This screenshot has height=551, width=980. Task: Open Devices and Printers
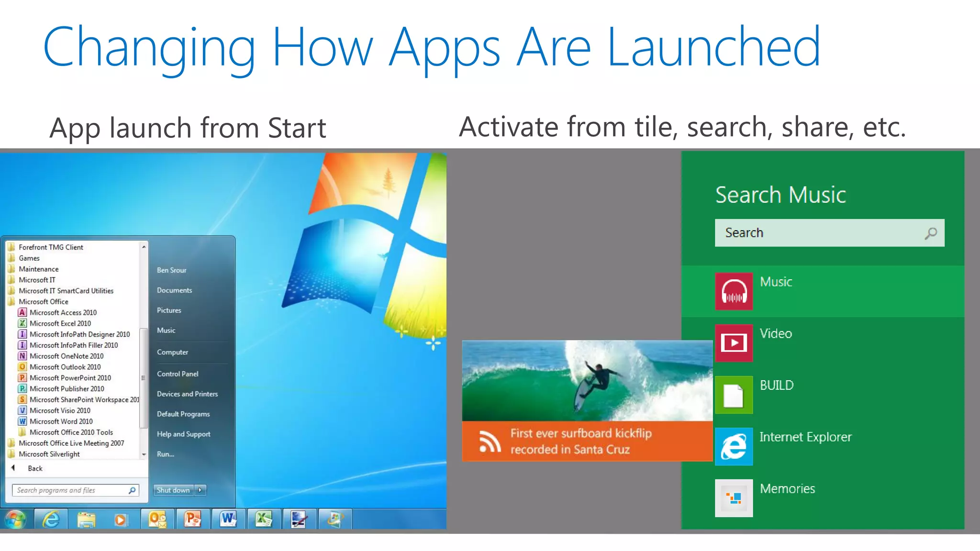(187, 394)
